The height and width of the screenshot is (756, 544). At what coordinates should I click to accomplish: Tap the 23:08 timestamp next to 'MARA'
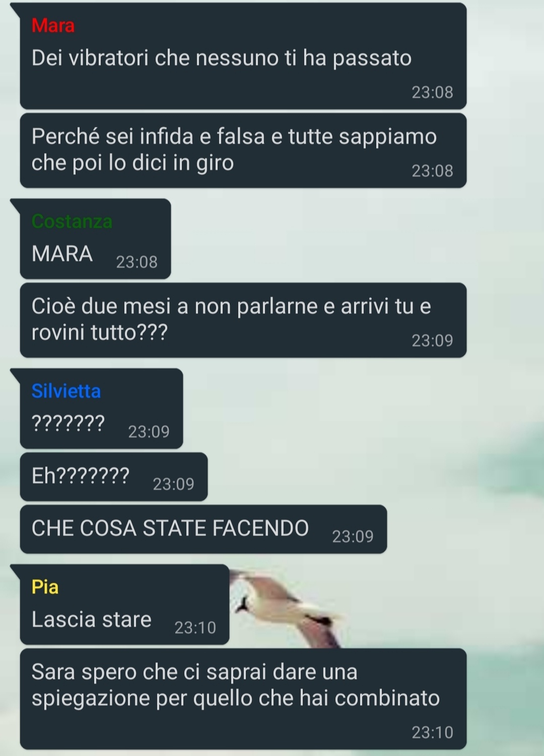tap(137, 262)
